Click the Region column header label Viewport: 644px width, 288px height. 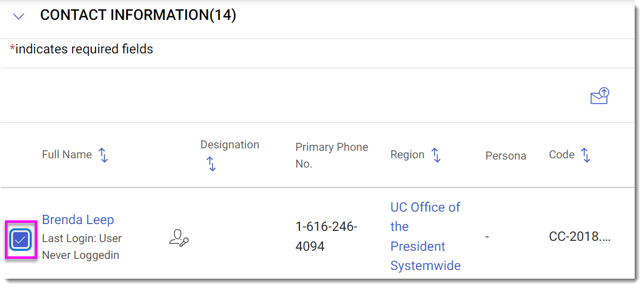pyautogui.click(x=407, y=155)
